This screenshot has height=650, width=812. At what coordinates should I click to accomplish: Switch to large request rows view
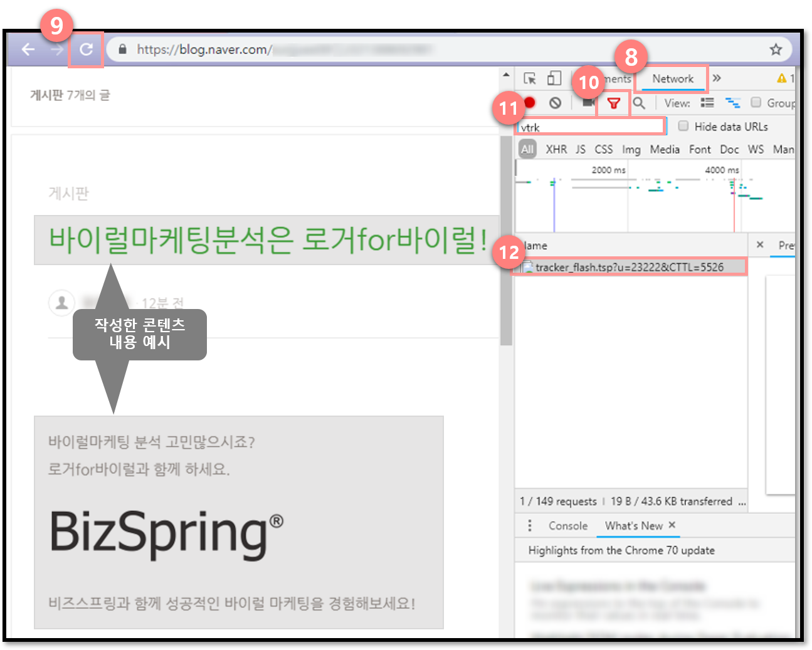click(707, 103)
